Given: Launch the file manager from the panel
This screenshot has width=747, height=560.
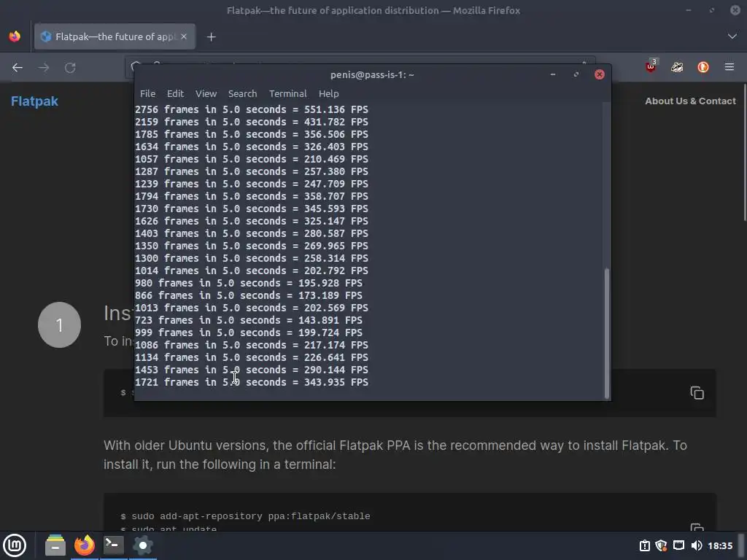Looking at the screenshot, I should tap(55, 545).
